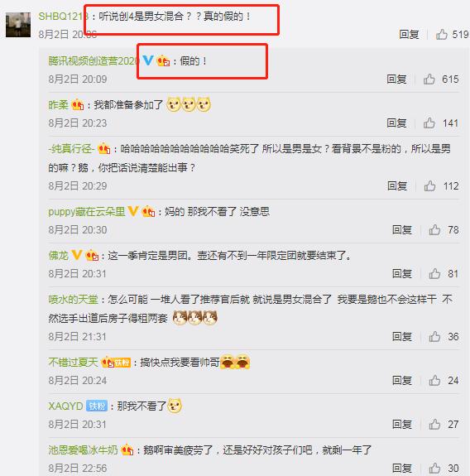Screen dimensions: 470x476
Task: Click thumbs-up on the 假的！ reply
Action: 429,79
